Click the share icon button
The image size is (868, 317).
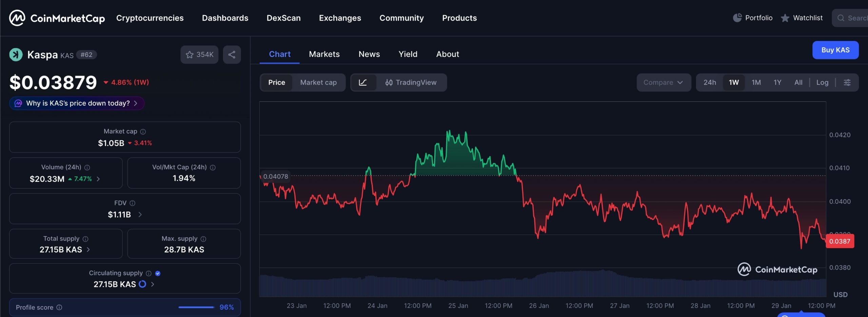(232, 55)
